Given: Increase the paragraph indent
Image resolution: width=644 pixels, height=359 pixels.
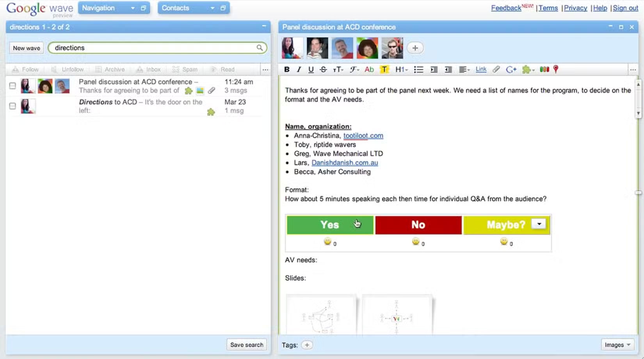Looking at the screenshot, I should (x=434, y=70).
